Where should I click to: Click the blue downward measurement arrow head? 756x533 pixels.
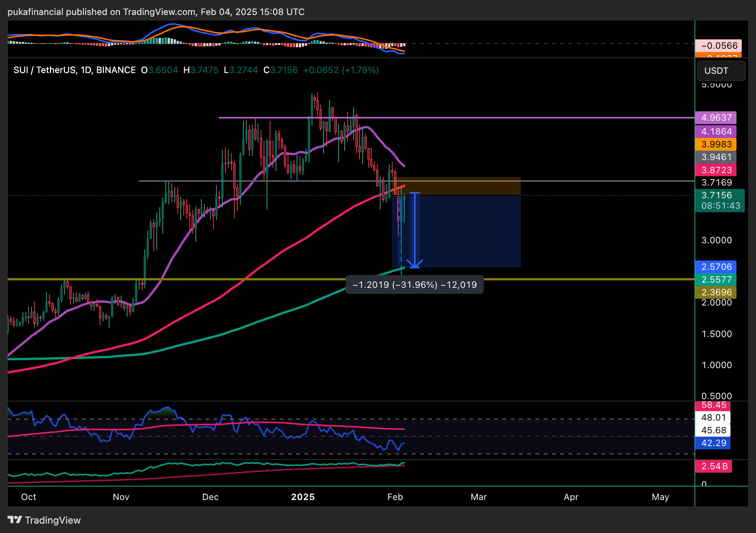point(415,264)
